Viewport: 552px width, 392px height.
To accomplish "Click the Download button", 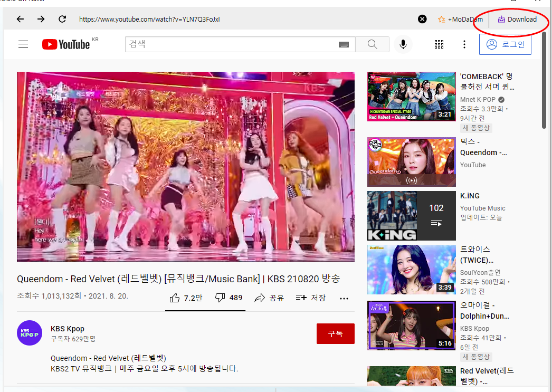I will tap(517, 20).
